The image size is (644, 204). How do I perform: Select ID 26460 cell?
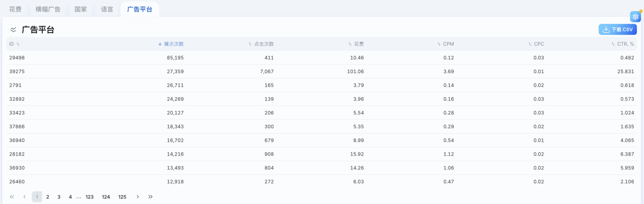point(17,182)
